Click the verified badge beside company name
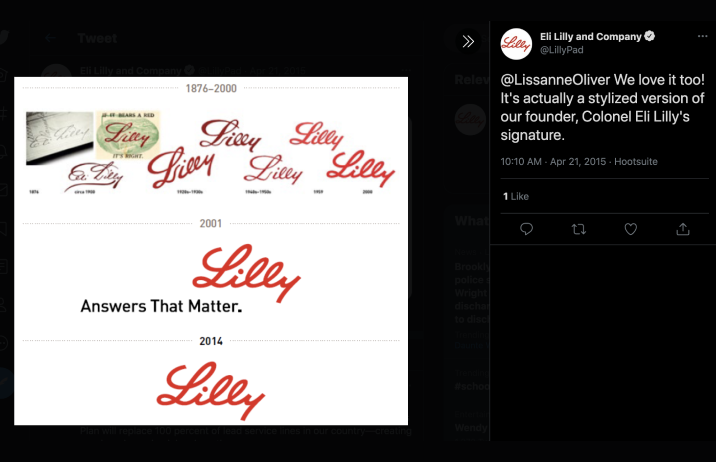The image size is (716, 462). (x=649, y=36)
